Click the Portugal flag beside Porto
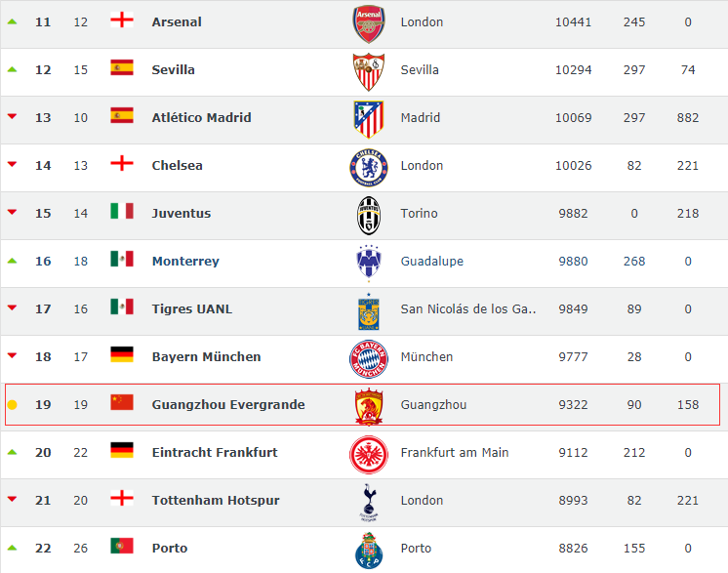The image size is (728, 573). click(x=122, y=546)
